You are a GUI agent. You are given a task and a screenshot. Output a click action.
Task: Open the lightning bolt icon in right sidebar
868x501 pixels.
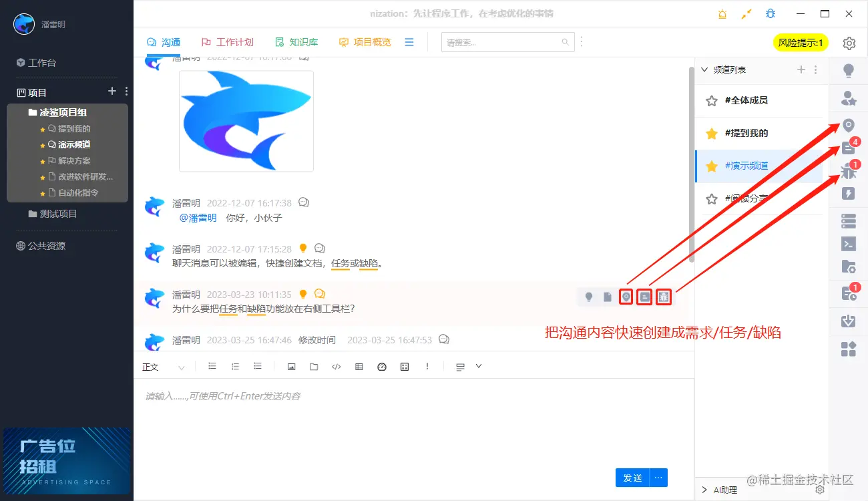[849, 194]
